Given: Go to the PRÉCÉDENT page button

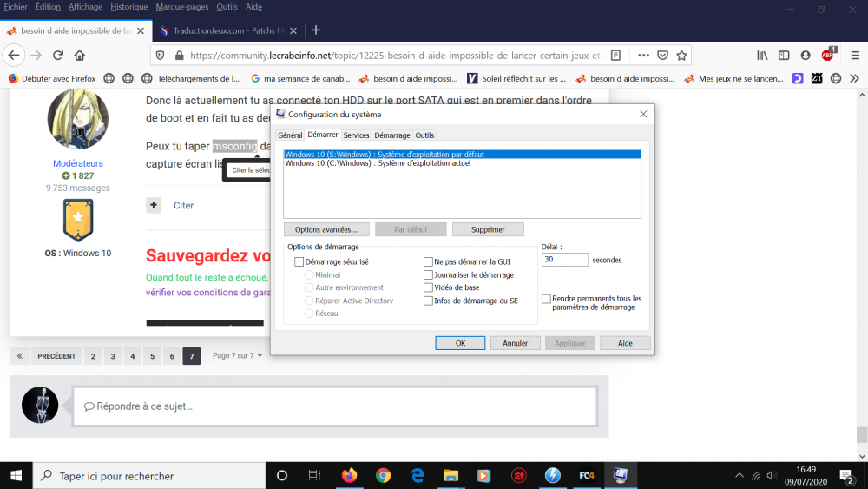Looking at the screenshot, I should 56,356.
